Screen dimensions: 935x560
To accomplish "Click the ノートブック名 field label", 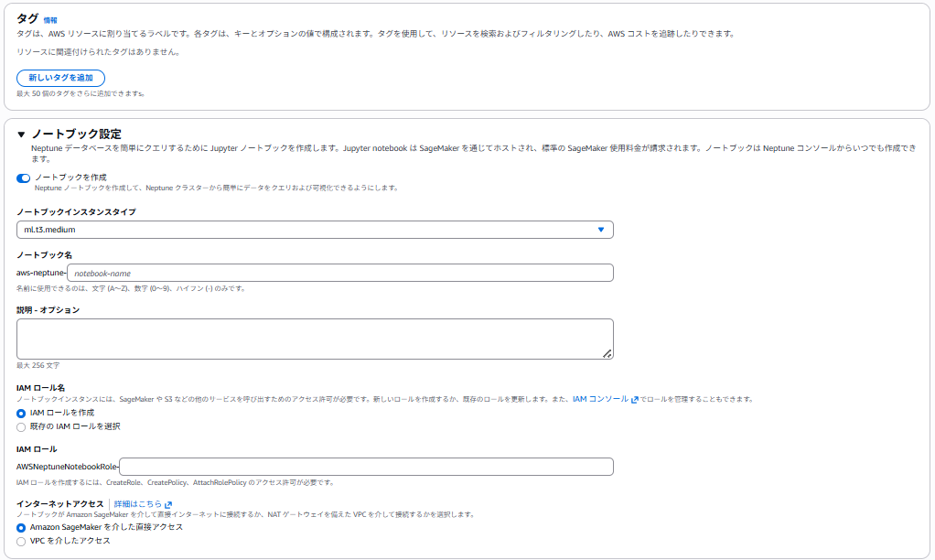I will (44, 254).
